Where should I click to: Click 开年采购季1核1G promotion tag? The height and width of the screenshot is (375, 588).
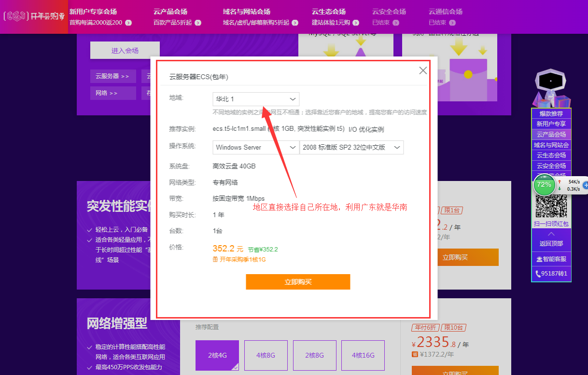point(239,260)
